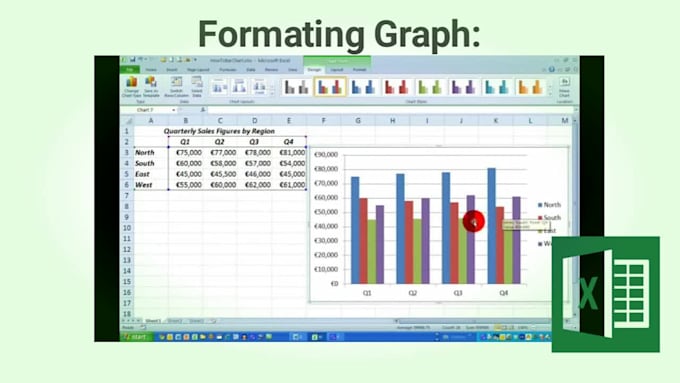Switch to the Insert ribbon tab
Image resolution: width=680 pixels, height=383 pixels.
pos(172,69)
